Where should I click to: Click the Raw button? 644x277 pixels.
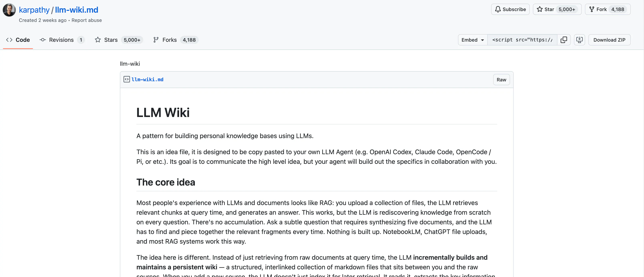click(501, 80)
